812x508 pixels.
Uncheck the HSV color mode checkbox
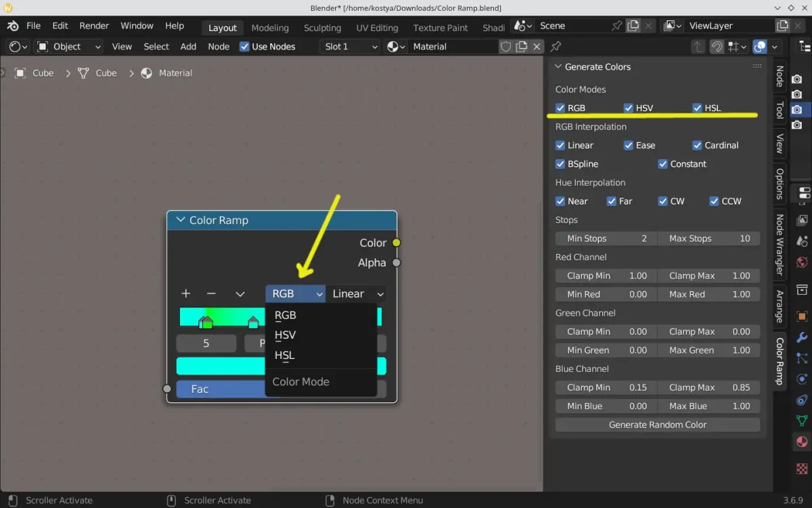click(x=629, y=108)
